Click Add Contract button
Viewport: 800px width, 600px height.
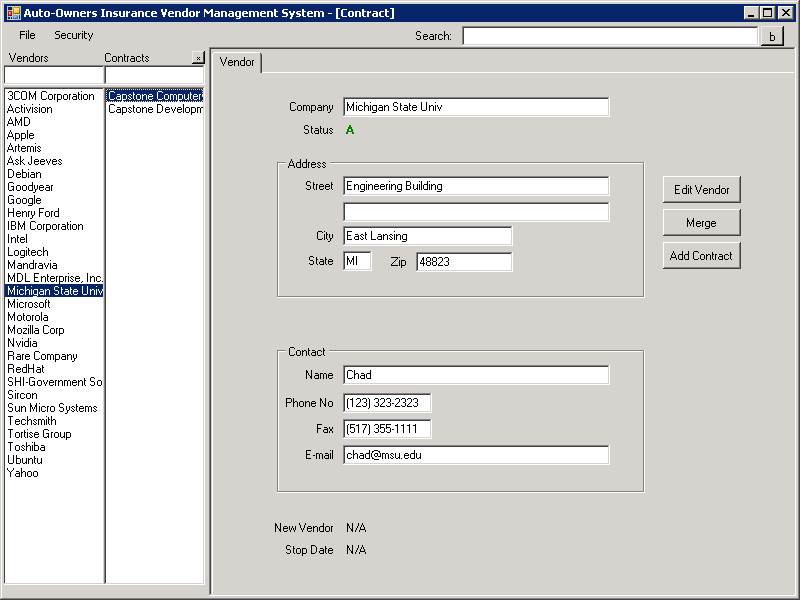(702, 256)
